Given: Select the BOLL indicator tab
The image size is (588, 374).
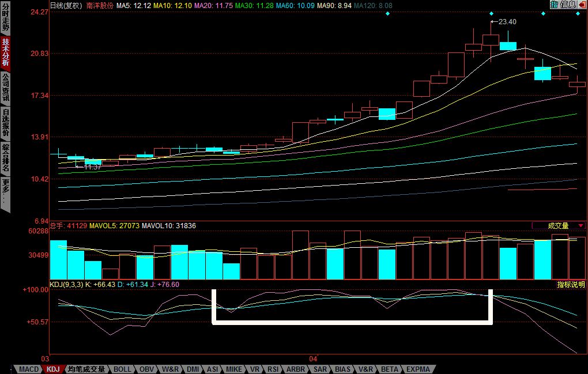Looking at the screenshot, I should (x=122, y=369).
